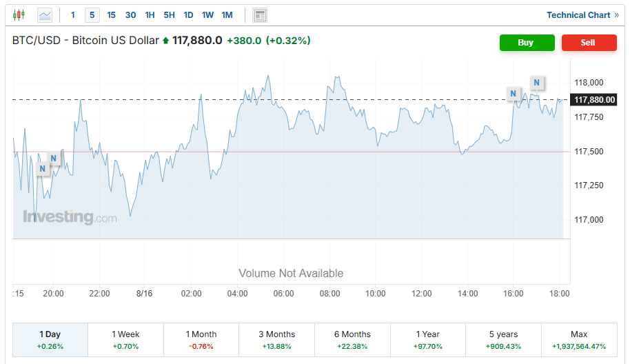Click the upper news marker near 20:00
This screenshot has height=364, width=630.
coord(53,159)
